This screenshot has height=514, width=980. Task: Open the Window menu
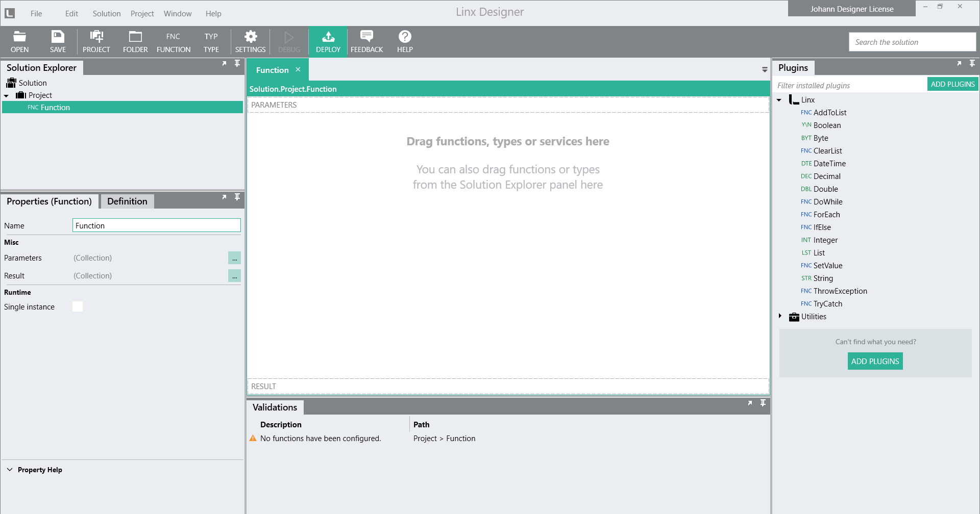pyautogui.click(x=178, y=14)
